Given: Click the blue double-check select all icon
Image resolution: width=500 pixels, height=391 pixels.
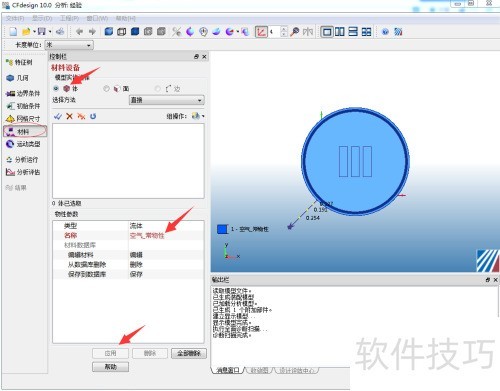Looking at the screenshot, I should pos(58,116).
